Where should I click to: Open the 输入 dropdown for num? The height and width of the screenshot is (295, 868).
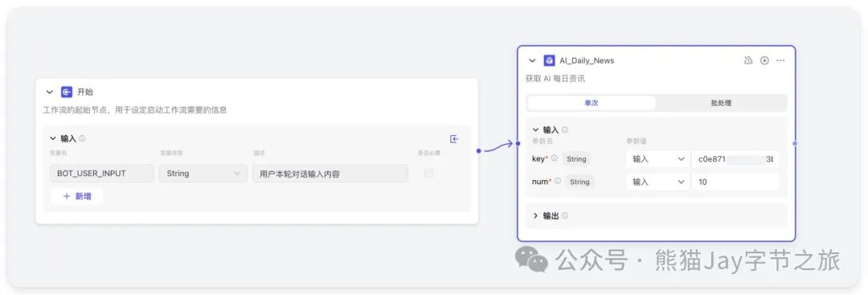(x=658, y=182)
